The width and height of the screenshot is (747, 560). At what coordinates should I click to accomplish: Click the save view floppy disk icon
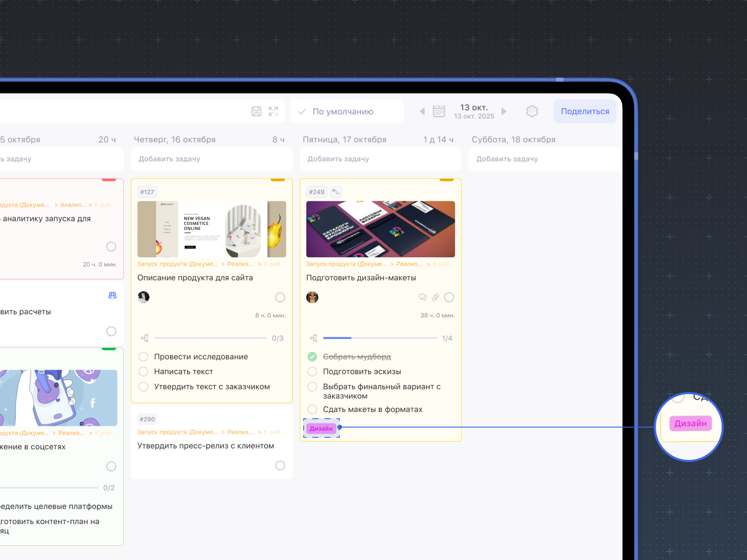pos(256,111)
